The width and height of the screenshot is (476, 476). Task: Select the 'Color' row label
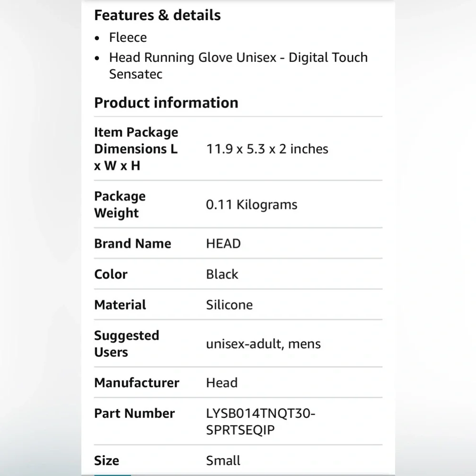[x=111, y=274]
